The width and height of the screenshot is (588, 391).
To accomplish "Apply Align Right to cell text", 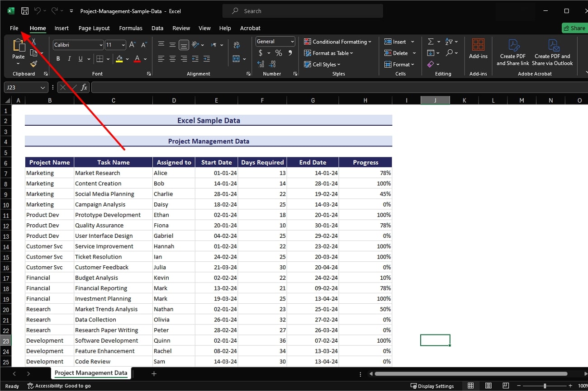I will (x=184, y=59).
